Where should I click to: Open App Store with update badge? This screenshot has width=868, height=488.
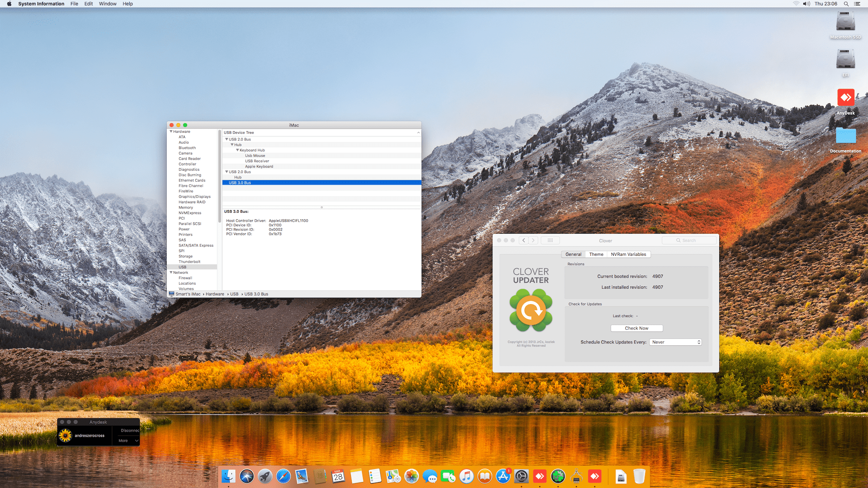click(503, 476)
